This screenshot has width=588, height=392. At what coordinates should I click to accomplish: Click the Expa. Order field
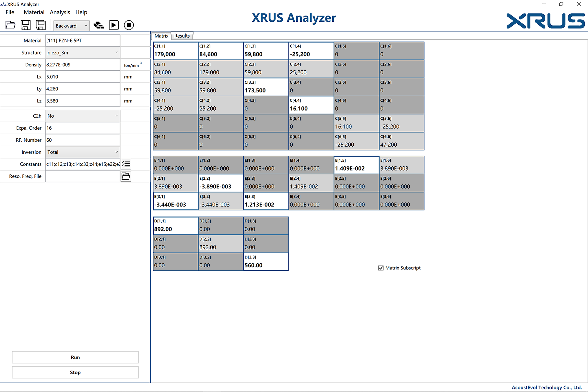[x=83, y=128]
